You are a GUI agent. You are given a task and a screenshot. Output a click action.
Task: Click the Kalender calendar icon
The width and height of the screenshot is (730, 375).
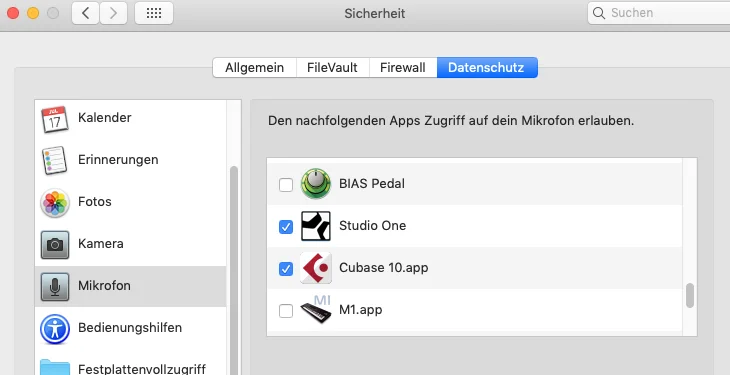coord(55,119)
